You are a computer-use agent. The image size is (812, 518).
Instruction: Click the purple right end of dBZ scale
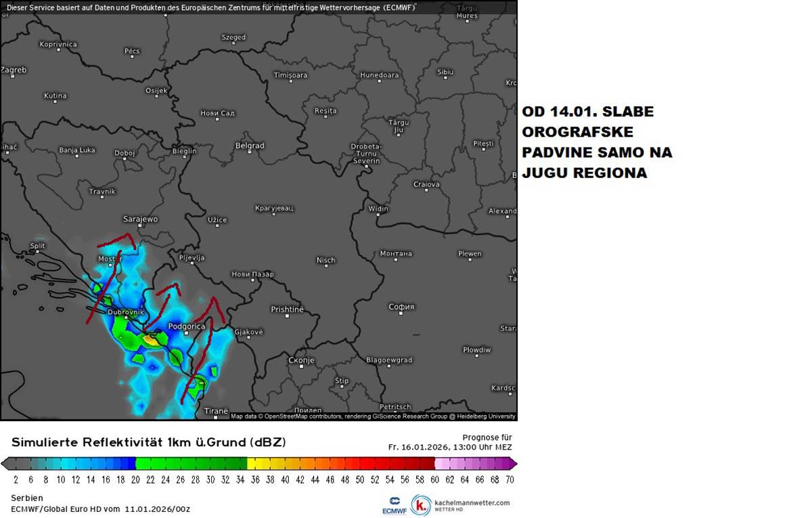click(512, 464)
